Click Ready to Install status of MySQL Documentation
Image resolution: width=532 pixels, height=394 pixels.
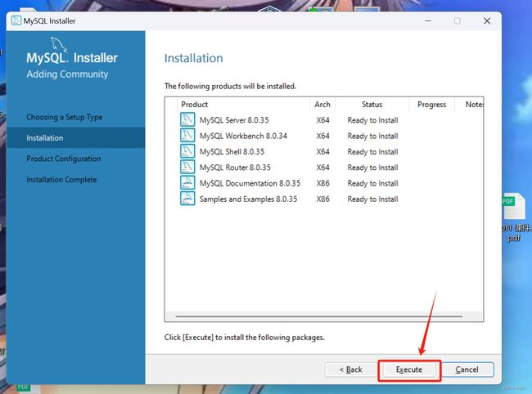(x=373, y=183)
